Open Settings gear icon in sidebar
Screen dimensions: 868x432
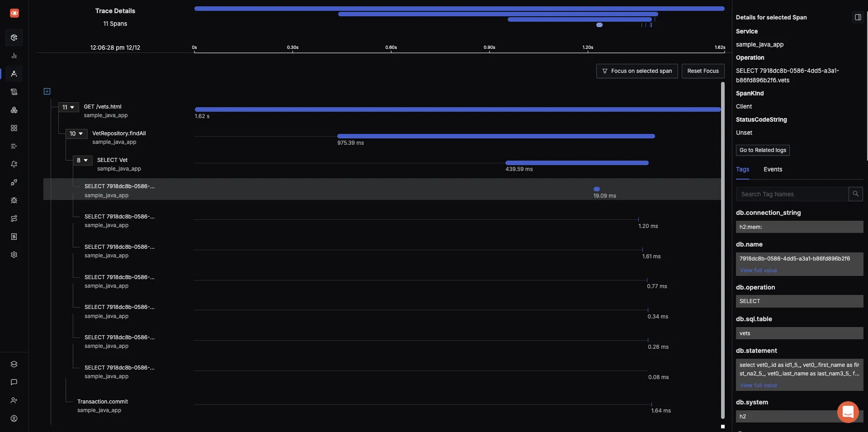click(x=14, y=255)
